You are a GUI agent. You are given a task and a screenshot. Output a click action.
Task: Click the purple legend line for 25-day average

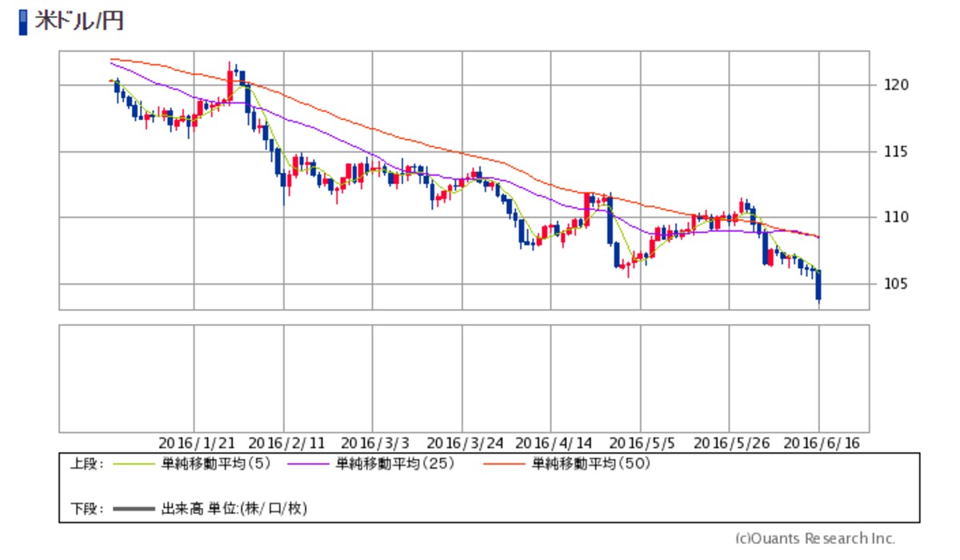[x=310, y=464]
